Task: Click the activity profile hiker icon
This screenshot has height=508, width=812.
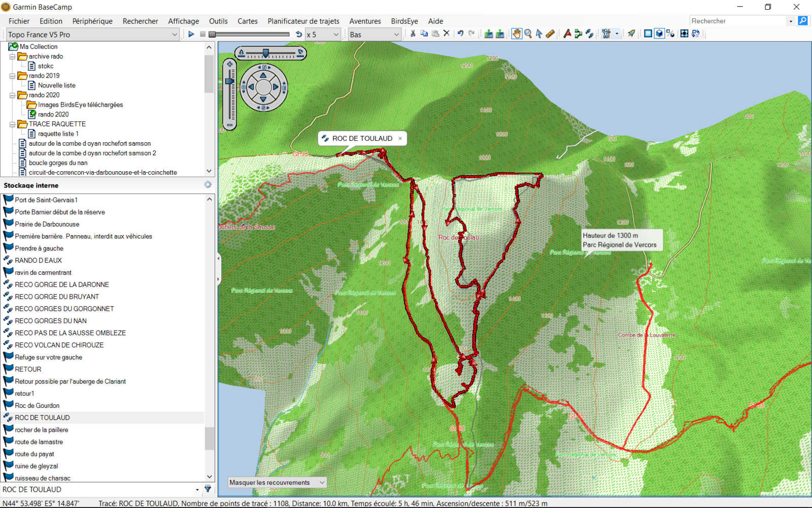Action: click(606, 34)
